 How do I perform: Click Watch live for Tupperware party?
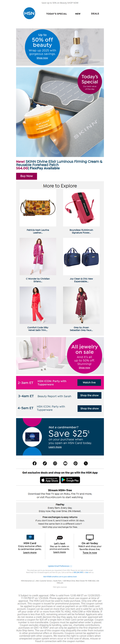click(x=89, y=382)
